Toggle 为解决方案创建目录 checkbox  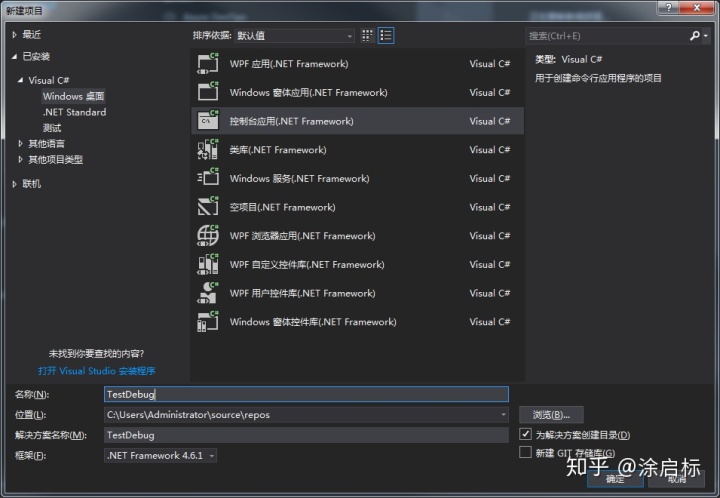tap(525, 434)
